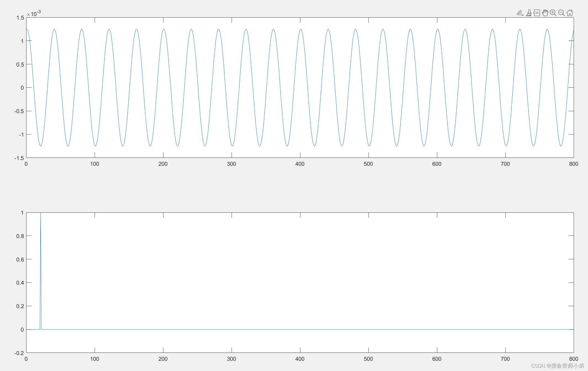Restore view with the home icon
This screenshot has height=371, width=588.
point(570,13)
